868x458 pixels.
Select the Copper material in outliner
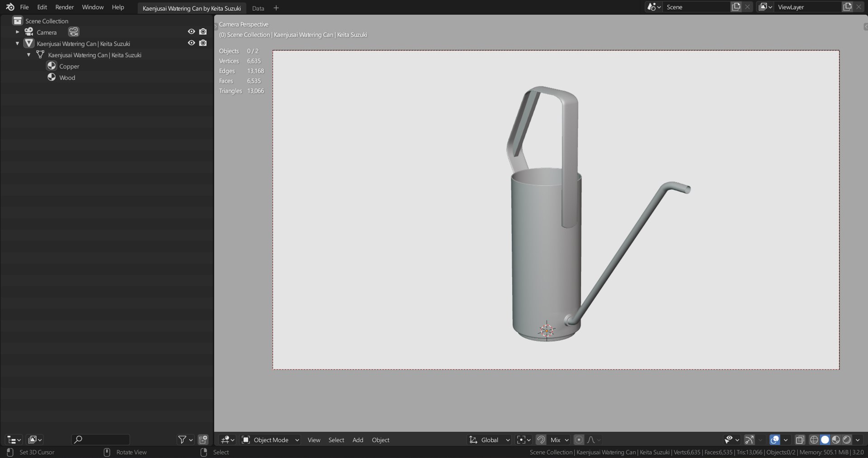(69, 66)
